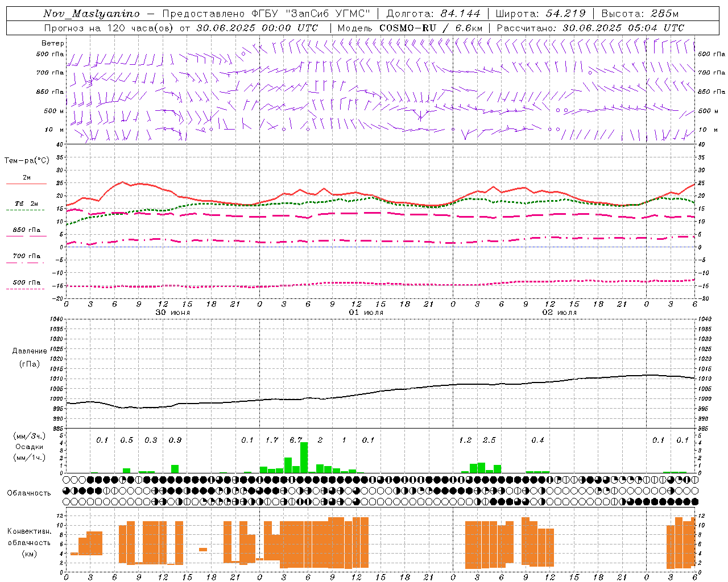This screenshot has height=582, width=728.
Task: Click the "Осадки" precipitation label
Action: [30, 447]
